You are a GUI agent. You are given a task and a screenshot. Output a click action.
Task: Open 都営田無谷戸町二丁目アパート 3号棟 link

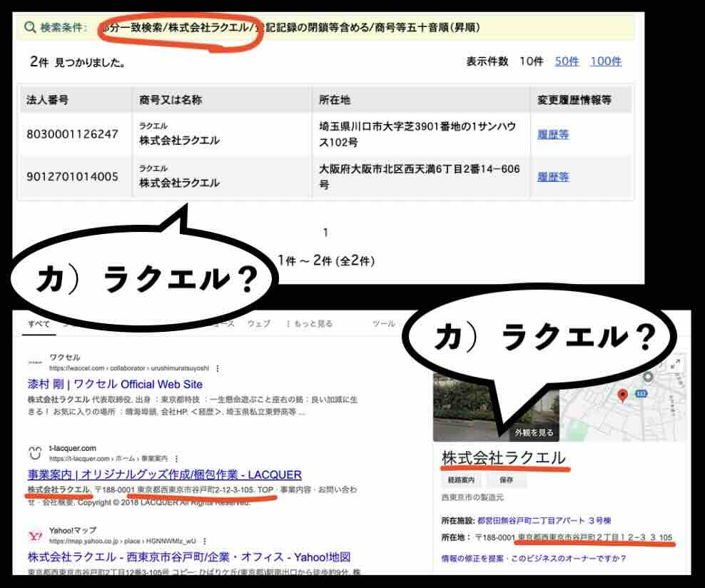pyautogui.click(x=544, y=520)
